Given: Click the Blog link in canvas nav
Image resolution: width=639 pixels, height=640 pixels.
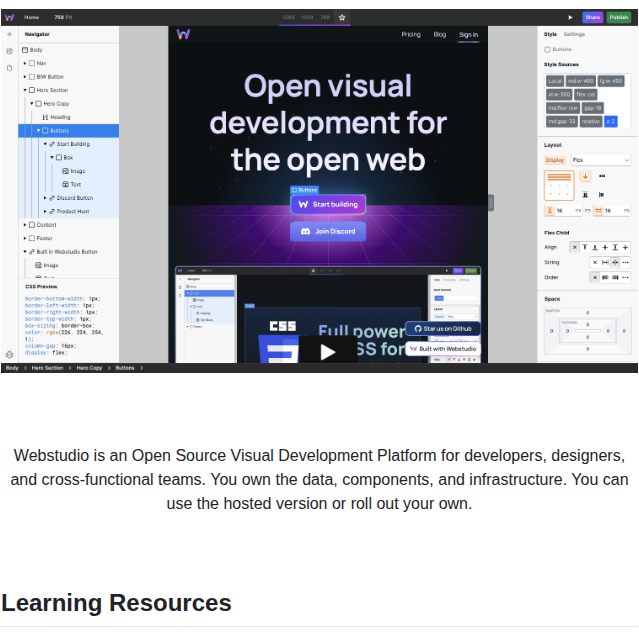Looking at the screenshot, I should pos(439,34).
